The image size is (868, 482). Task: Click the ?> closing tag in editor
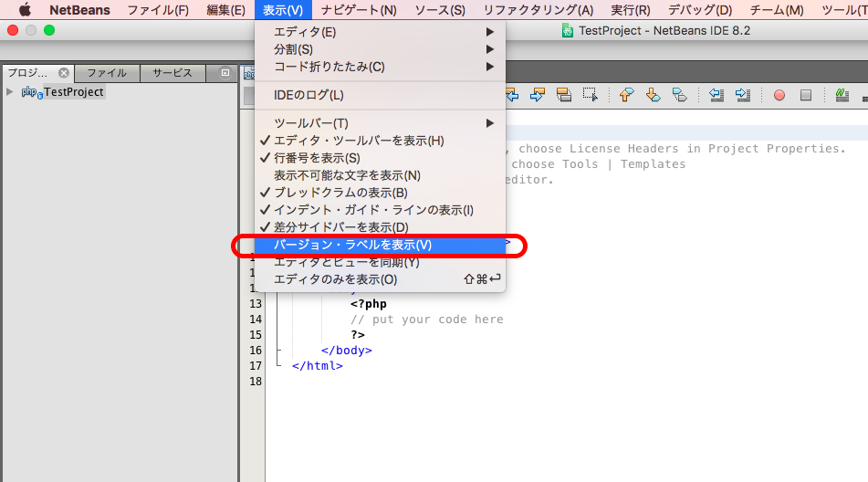point(358,335)
